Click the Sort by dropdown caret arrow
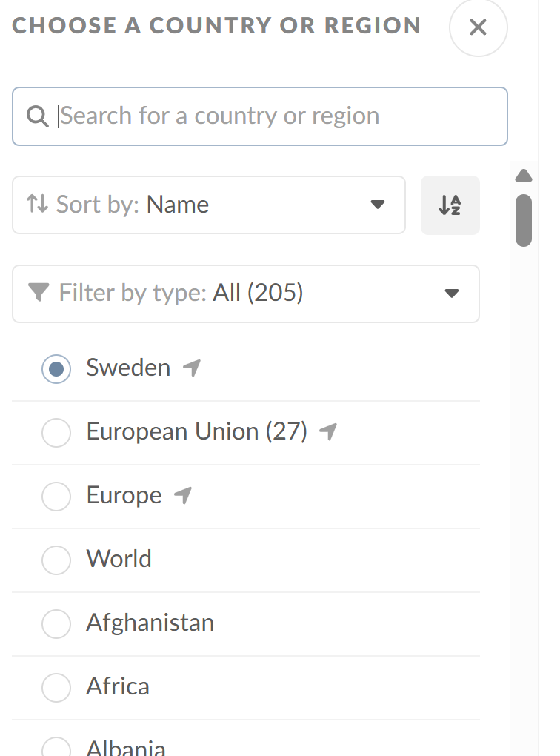Viewport: 560px width, 756px height. (x=378, y=205)
